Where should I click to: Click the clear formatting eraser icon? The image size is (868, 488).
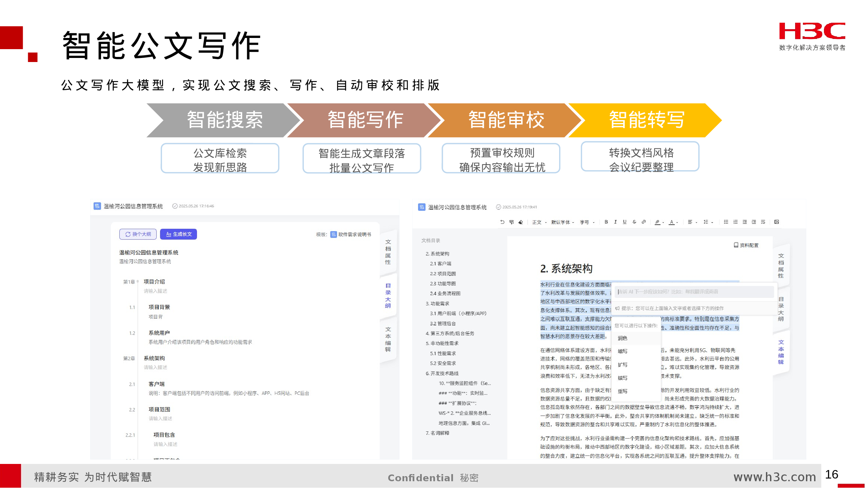point(520,222)
